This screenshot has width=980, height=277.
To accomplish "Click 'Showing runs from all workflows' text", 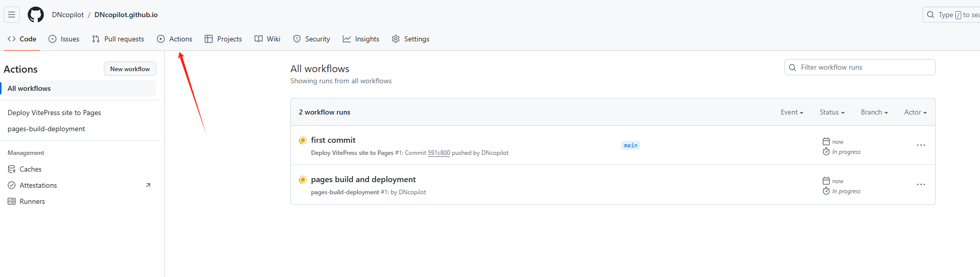I will [x=341, y=81].
